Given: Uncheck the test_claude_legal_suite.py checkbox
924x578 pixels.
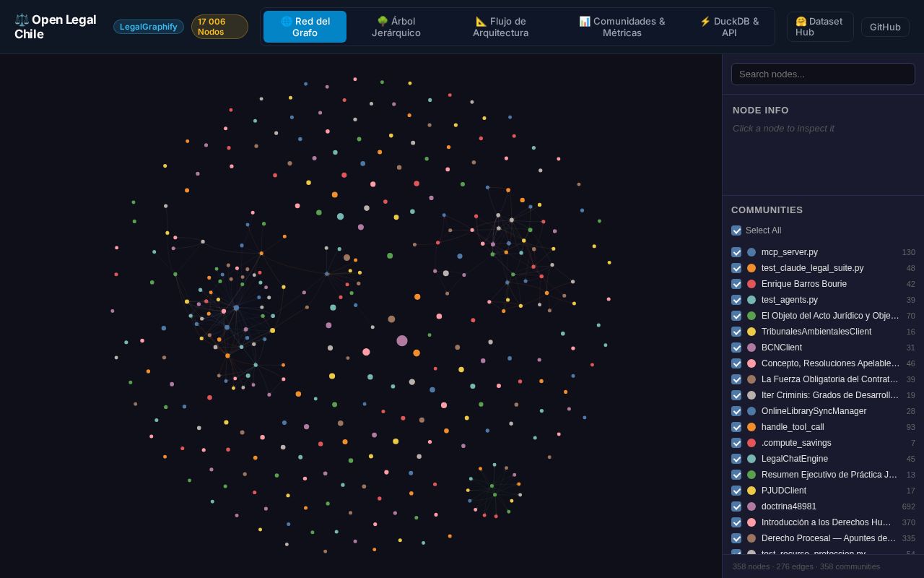Looking at the screenshot, I should [x=736, y=268].
